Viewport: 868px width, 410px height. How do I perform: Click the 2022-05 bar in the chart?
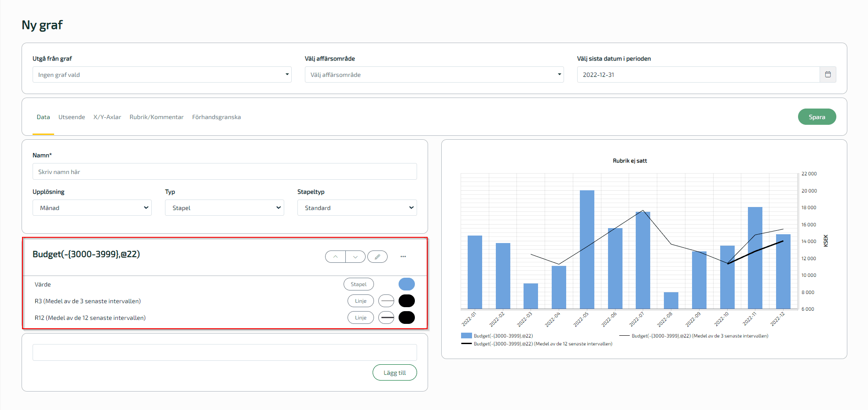click(x=587, y=250)
